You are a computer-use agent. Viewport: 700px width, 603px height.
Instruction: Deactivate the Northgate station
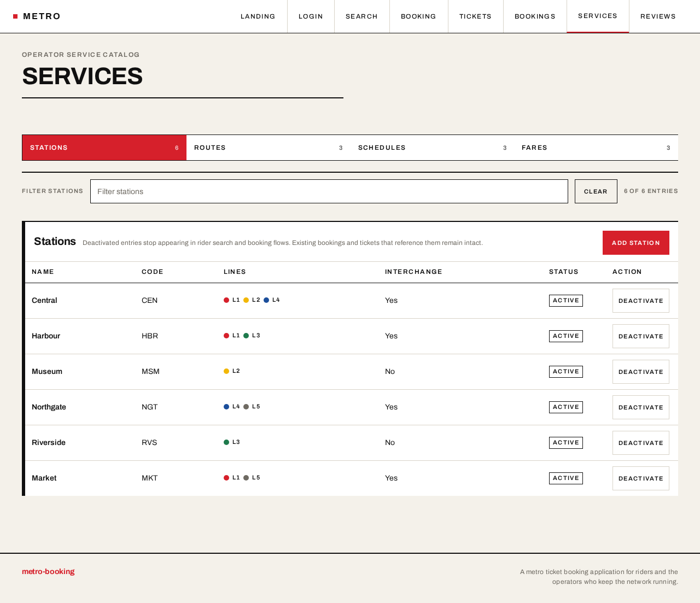point(641,407)
